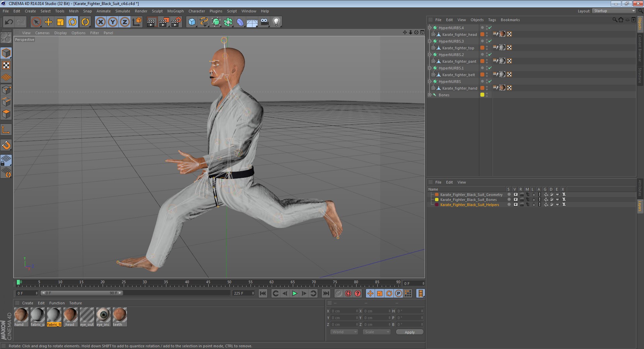Click Suit_Helpers layer red color swatch
Image resolution: width=644 pixels, height=349 pixels.
pos(437,204)
